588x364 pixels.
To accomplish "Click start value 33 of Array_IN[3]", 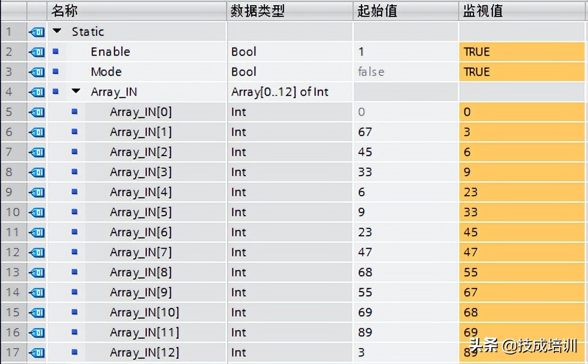I will (365, 172).
